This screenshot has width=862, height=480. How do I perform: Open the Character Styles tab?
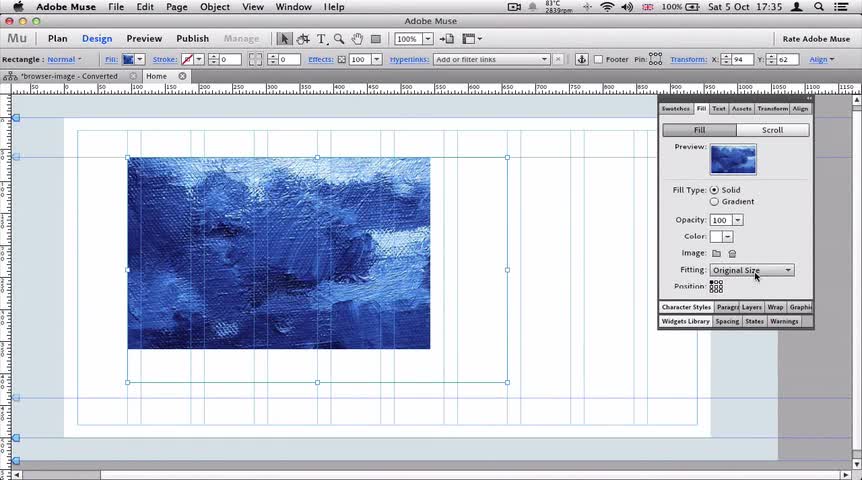click(686, 307)
